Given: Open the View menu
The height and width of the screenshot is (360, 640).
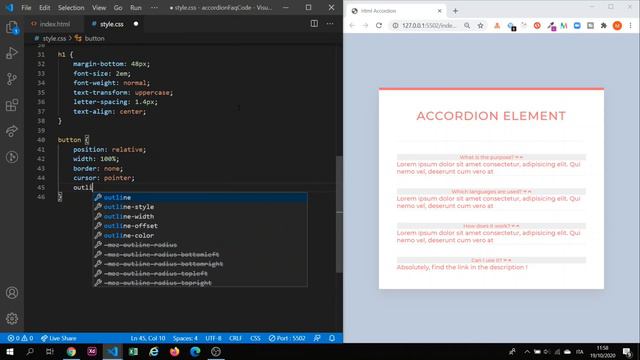Looking at the screenshot, I should pos(99,8).
